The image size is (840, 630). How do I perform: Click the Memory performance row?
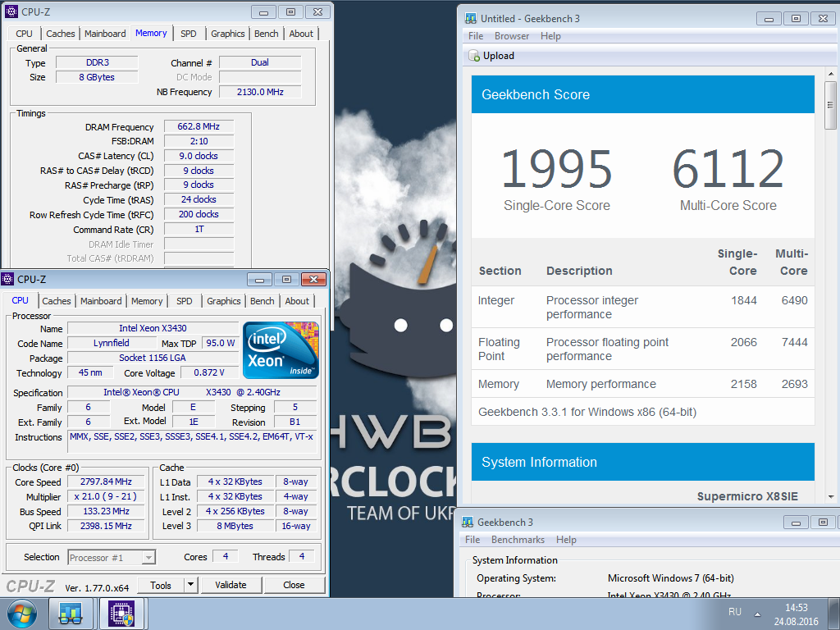643,384
